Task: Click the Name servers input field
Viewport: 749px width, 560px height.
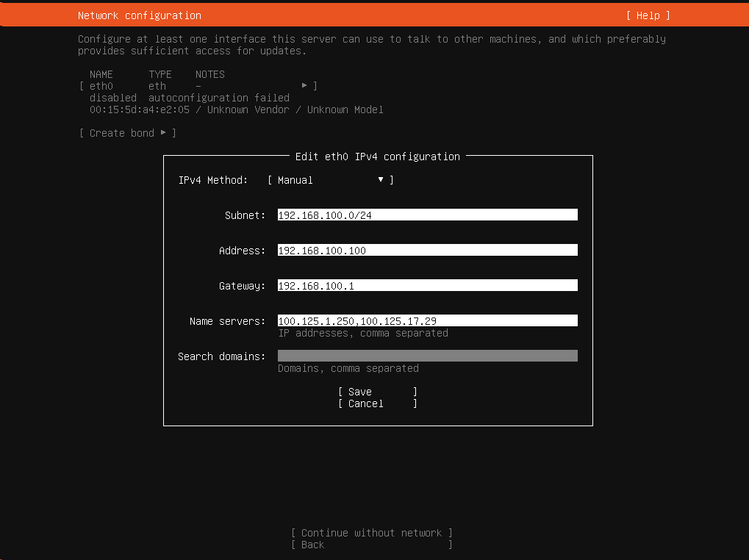Action: [x=428, y=321]
